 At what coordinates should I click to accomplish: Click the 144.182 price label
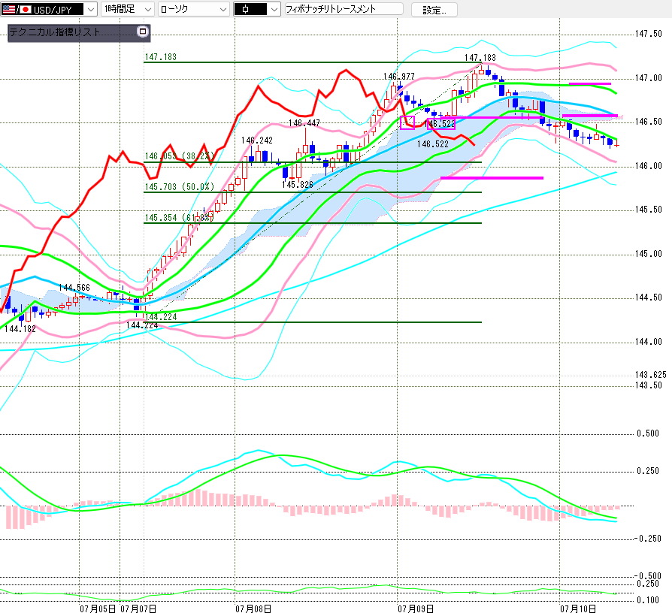point(20,329)
